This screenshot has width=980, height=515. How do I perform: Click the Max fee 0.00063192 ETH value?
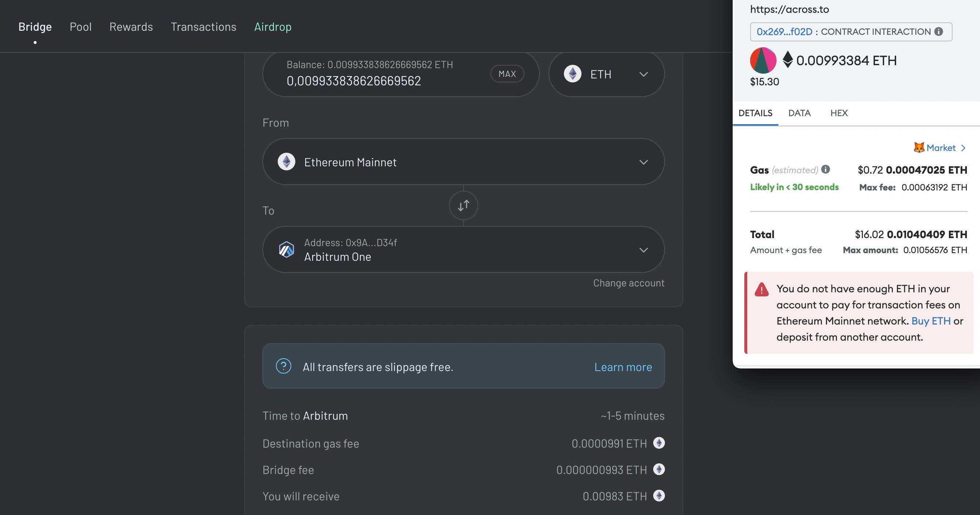[x=934, y=188]
